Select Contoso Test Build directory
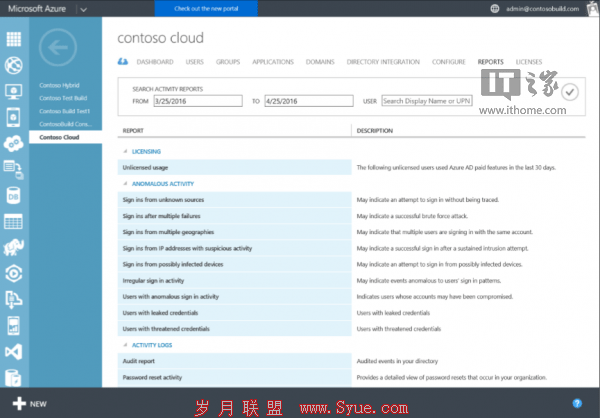Screen dimensions: 600x418 pyautogui.click(x=63, y=98)
